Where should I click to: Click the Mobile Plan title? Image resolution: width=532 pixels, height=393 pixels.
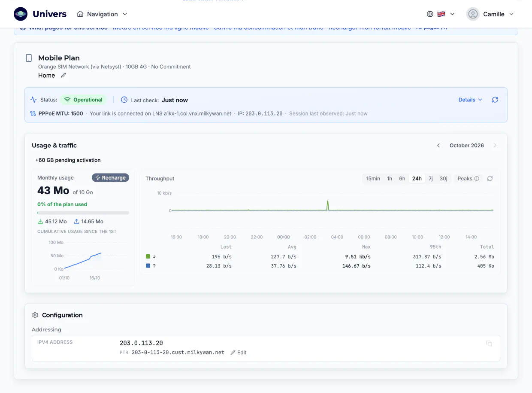click(x=59, y=58)
